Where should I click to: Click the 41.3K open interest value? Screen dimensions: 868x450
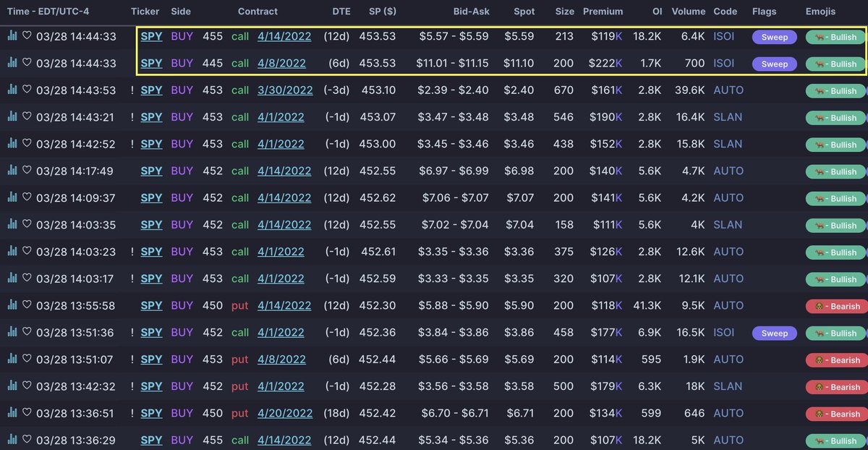[x=646, y=305]
